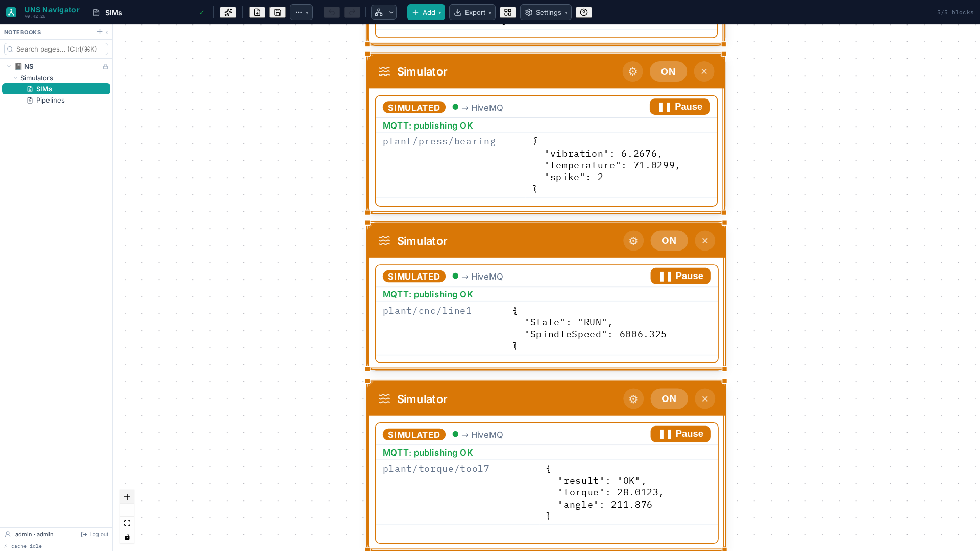The image size is (980, 551).
Task: Create a new page with the file-plus icon
Action: (x=257, y=12)
